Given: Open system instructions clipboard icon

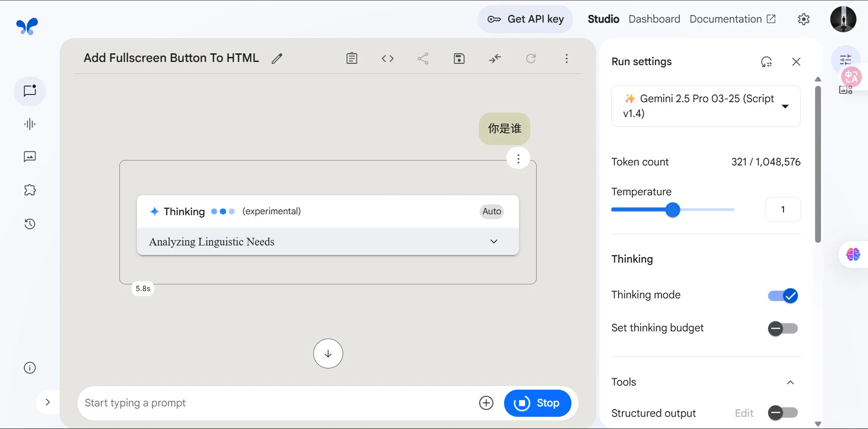Looking at the screenshot, I should (x=352, y=58).
